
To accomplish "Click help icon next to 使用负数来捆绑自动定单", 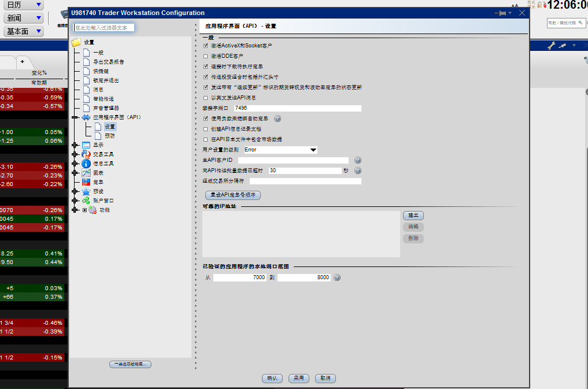I will click(278, 118).
